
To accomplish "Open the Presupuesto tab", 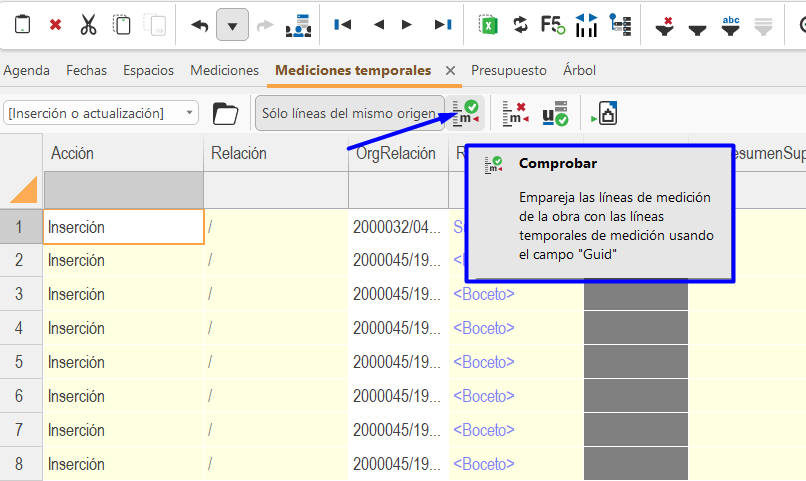I will click(509, 70).
